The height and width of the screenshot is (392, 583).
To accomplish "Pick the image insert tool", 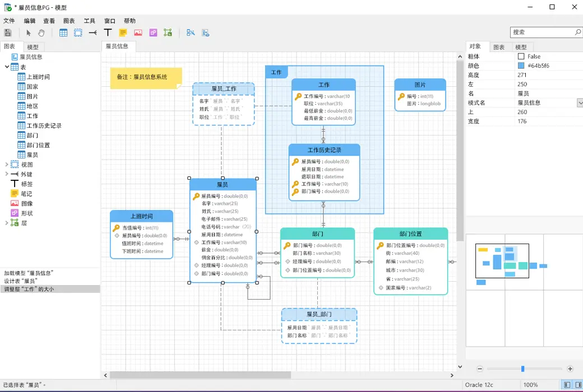I will 138,32.
